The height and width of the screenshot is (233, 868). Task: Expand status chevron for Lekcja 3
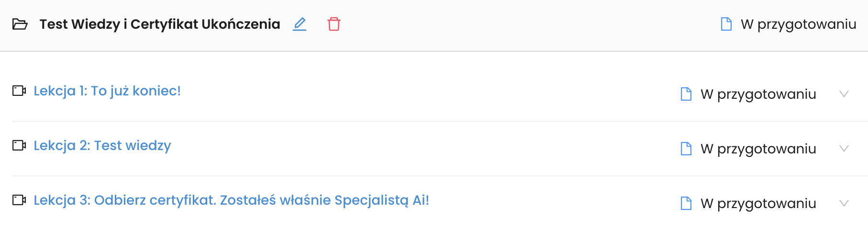(x=844, y=203)
